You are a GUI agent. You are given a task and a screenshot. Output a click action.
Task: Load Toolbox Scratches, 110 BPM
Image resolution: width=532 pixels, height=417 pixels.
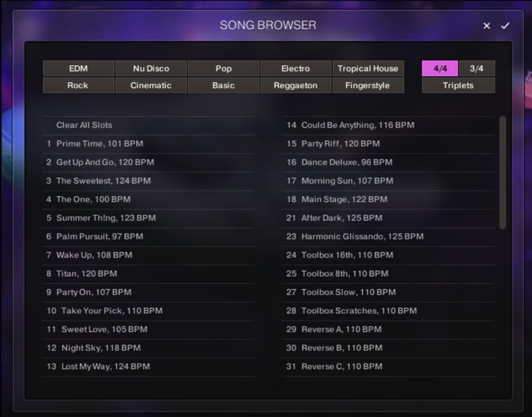coord(388,311)
